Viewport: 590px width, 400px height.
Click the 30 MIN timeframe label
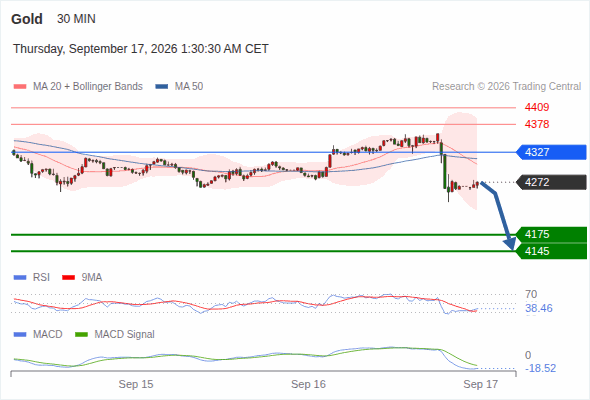(x=76, y=19)
